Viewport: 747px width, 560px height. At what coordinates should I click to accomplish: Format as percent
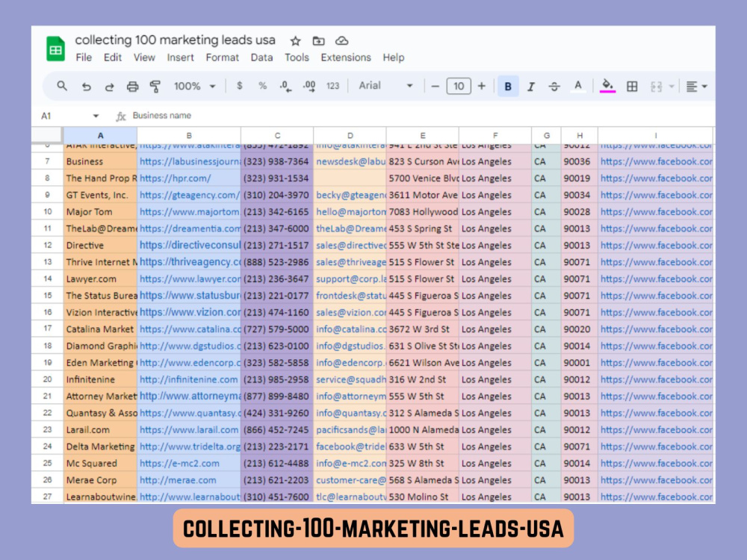(x=262, y=86)
